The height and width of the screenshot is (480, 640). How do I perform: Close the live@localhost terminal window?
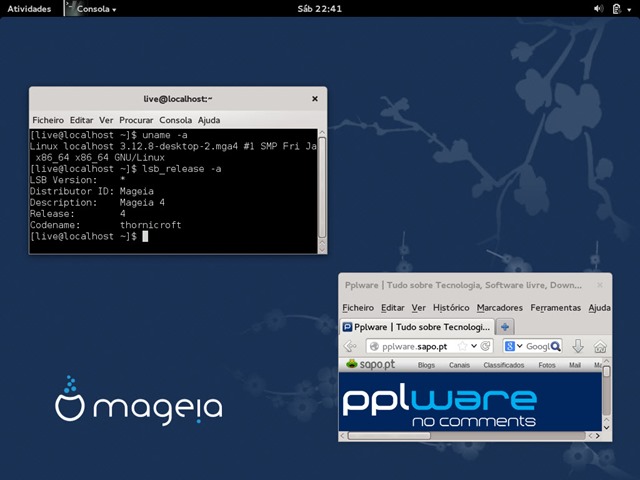(x=315, y=99)
